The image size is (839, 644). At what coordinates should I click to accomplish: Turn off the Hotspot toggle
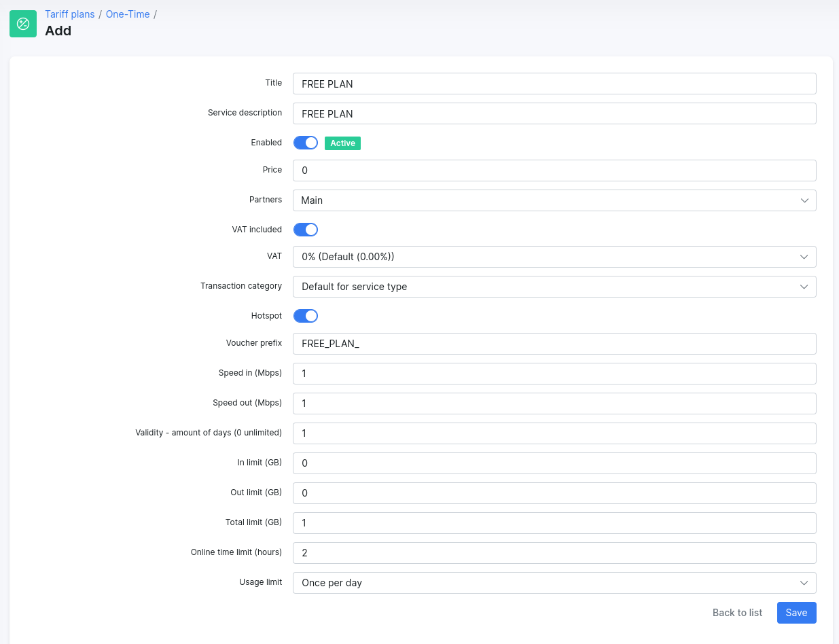[306, 316]
